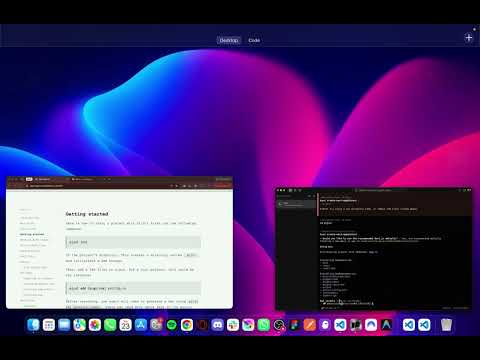Screen dimensions: 480x360
Task: Open the green Phone app in the Dock
Action: [x=110, y=325]
